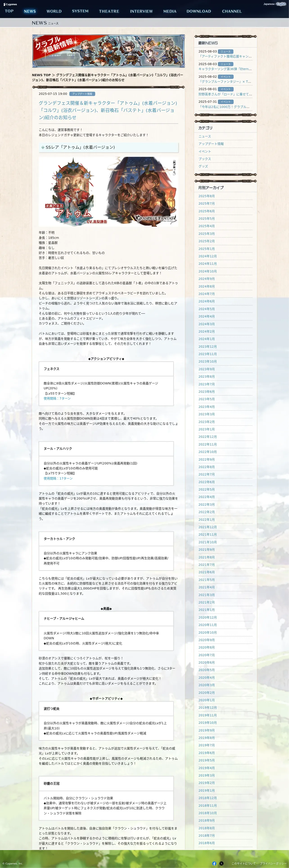Open the 2022年8月 monthly archive
This screenshot has width=289, height=868.
(206, 467)
